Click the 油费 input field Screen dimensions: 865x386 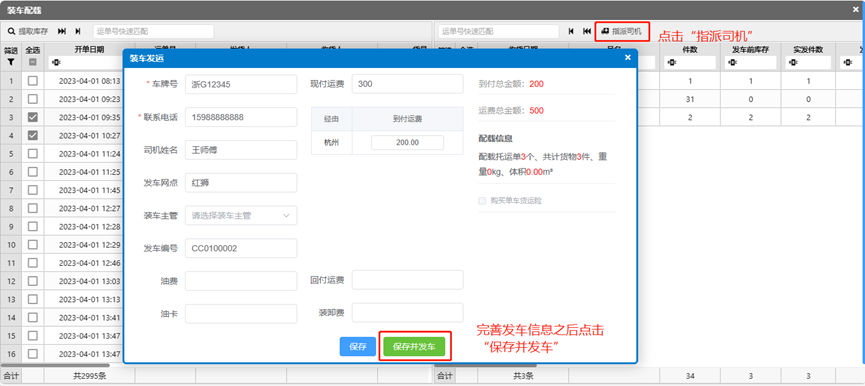241,281
